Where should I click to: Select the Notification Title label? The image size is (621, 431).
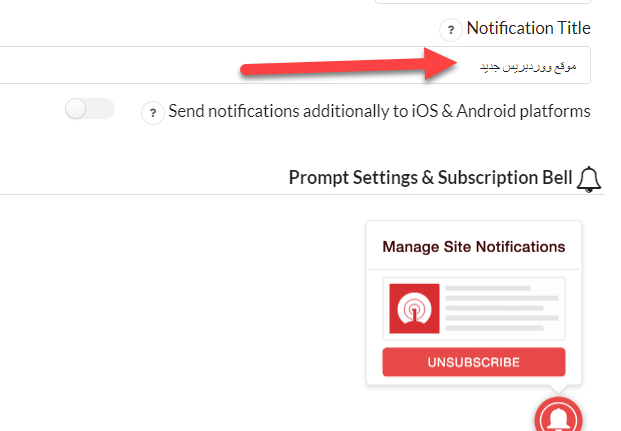click(528, 28)
